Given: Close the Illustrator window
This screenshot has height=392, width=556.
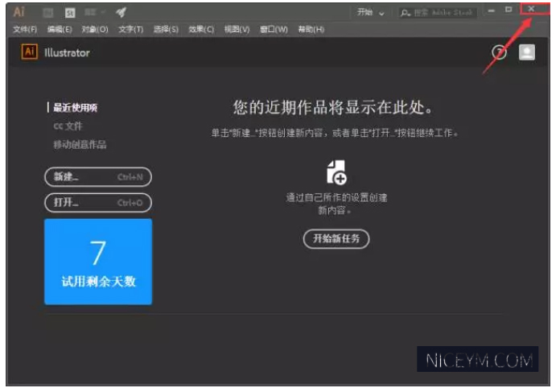Looking at the screenshot, I should point(531,9).
